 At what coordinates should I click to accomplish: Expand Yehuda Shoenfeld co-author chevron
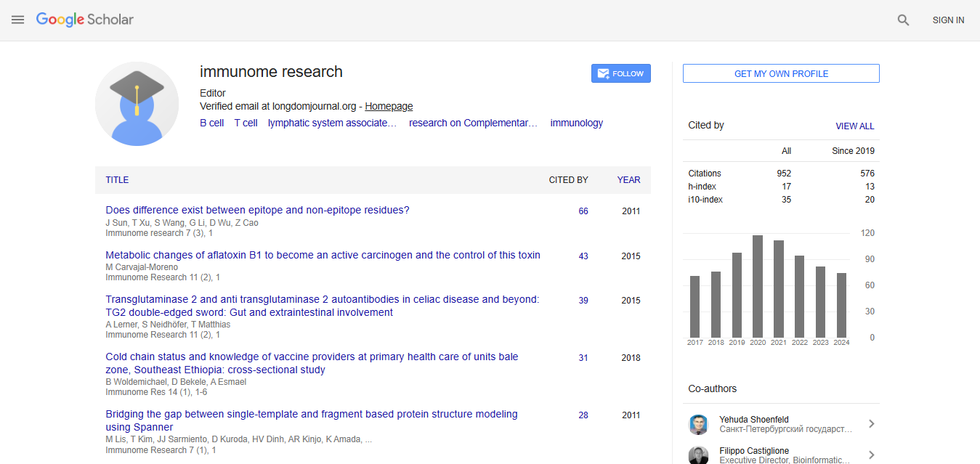871,424
